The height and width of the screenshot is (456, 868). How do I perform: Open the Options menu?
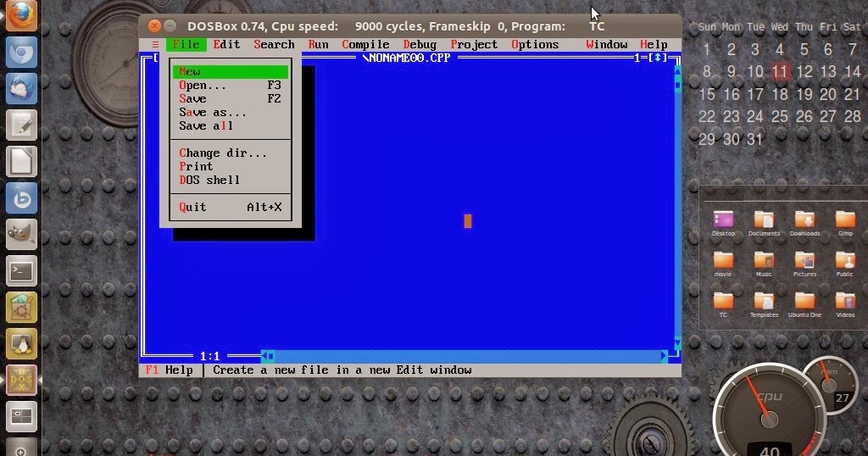535,44
